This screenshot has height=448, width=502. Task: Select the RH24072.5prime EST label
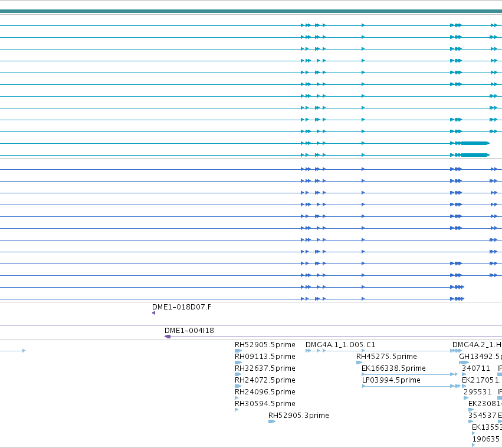pyautogui.click(x=265, y=380)
